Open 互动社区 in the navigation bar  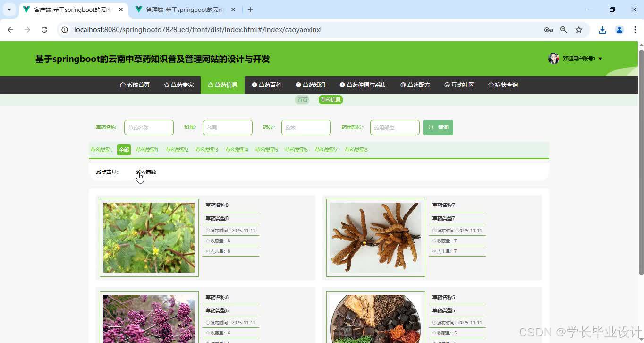(x=459, y=85)
